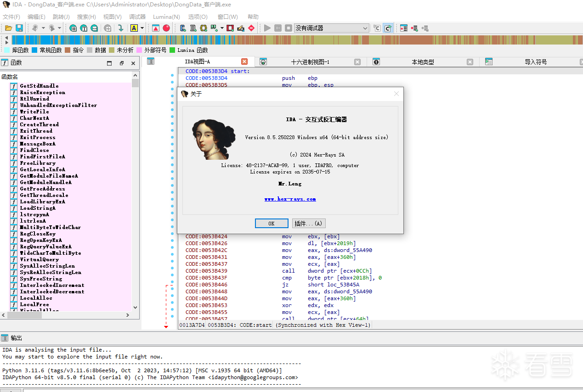Screen dimensions: 583x392
Task: Click the teal down-arrow jump icon
Action: coord(120,28)
